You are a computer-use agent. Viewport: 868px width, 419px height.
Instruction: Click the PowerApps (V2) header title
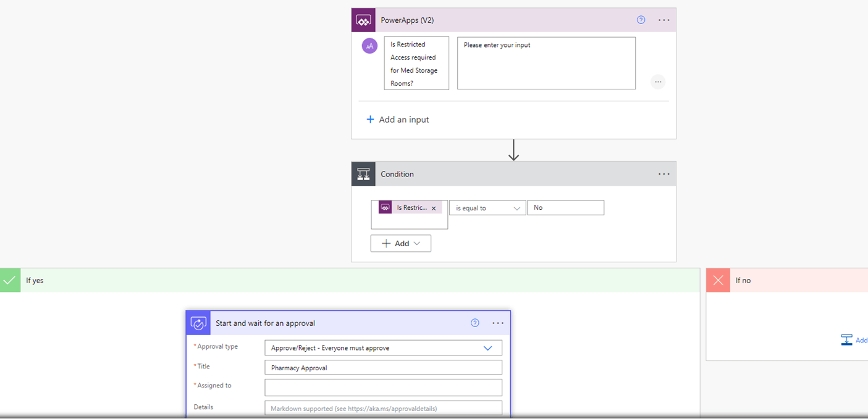coord(407,20)
